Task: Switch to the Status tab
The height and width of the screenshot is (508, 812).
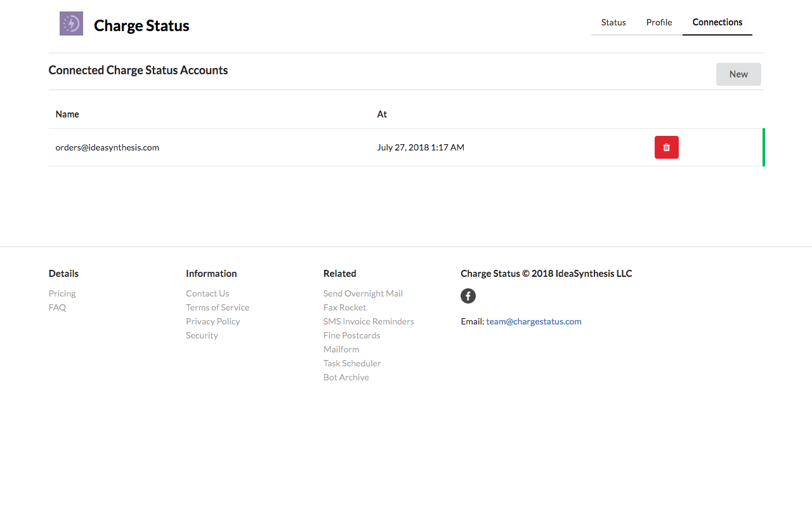Action: pyautogui.click(x=613, y=22)
